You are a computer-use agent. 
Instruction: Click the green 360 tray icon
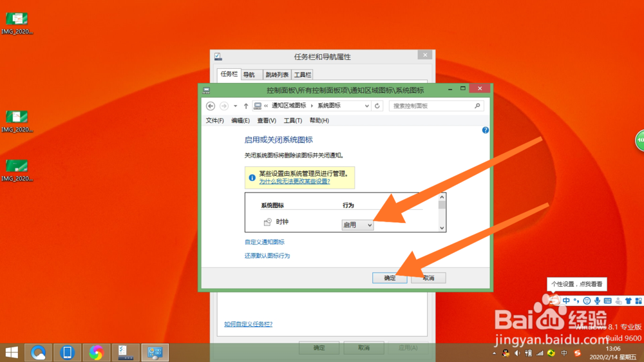[x=551, y=353]
